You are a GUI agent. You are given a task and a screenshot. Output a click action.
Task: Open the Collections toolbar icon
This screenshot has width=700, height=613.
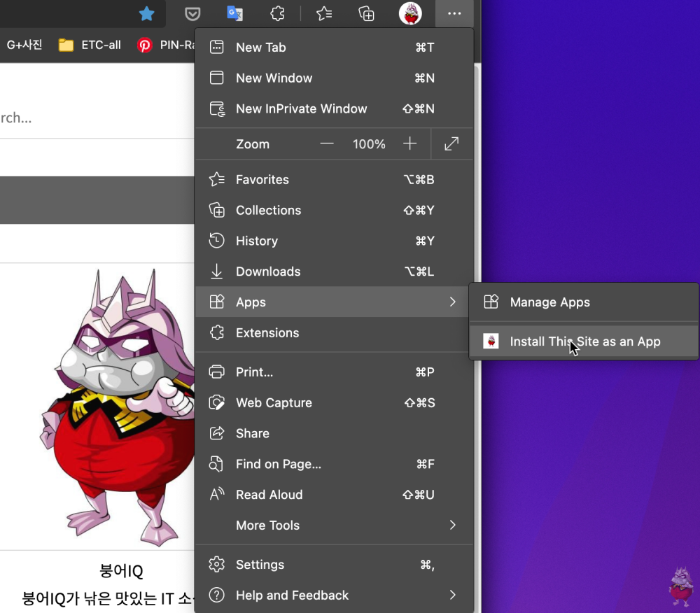click(x=366, y=14)
